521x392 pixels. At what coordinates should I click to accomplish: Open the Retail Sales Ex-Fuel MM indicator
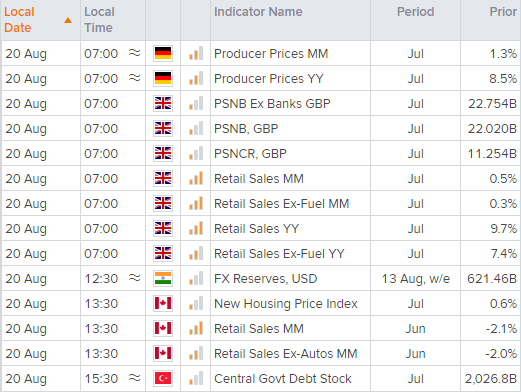pyautogui.click(x=281, y=203)
